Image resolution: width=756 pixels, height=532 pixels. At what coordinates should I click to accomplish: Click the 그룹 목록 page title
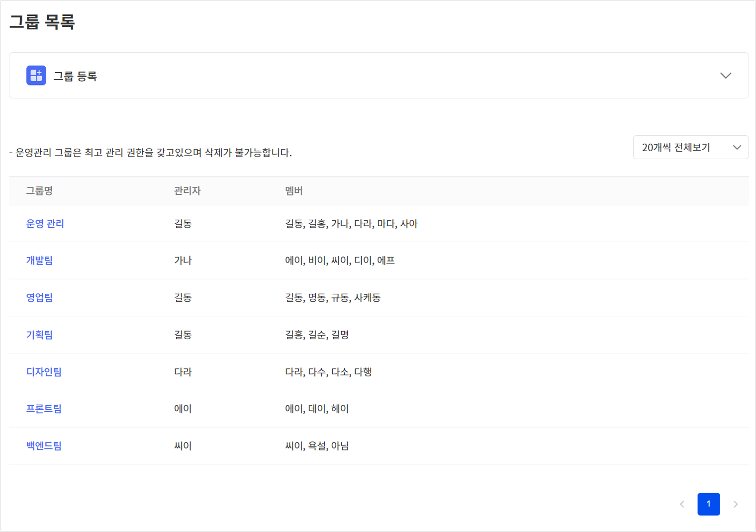(x=42, y=22)
